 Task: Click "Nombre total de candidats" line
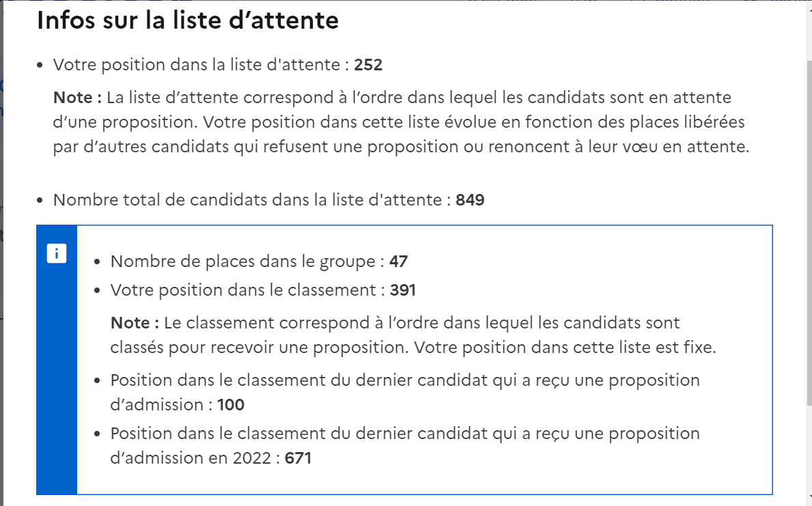tap(251, 201)
